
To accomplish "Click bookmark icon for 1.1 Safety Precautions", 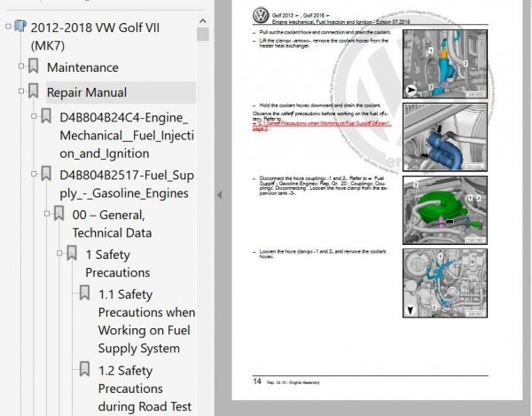I will pos(84,293).
